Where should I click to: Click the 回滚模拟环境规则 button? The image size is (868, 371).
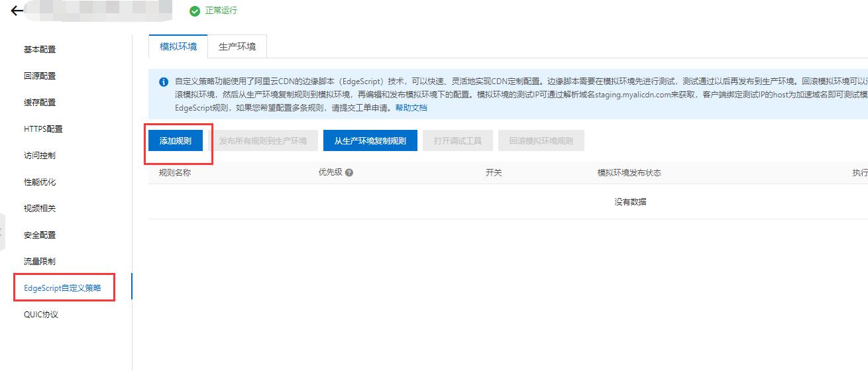[541, 141]
